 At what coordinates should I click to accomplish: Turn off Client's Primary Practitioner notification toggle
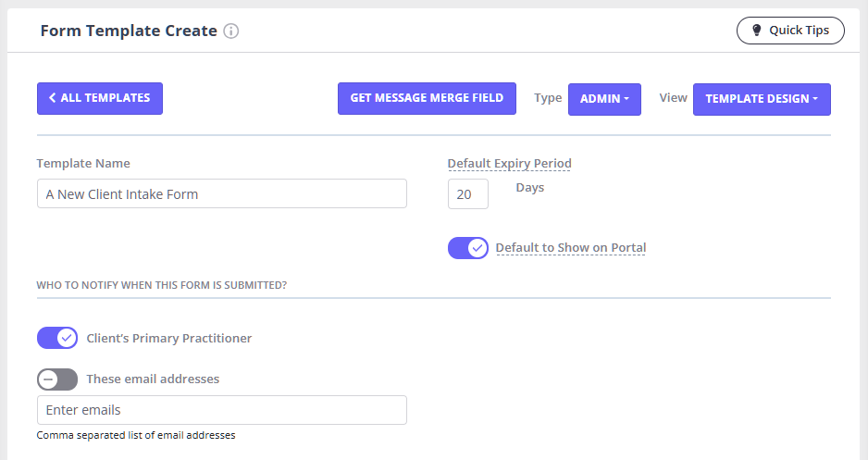pos(57,338)
